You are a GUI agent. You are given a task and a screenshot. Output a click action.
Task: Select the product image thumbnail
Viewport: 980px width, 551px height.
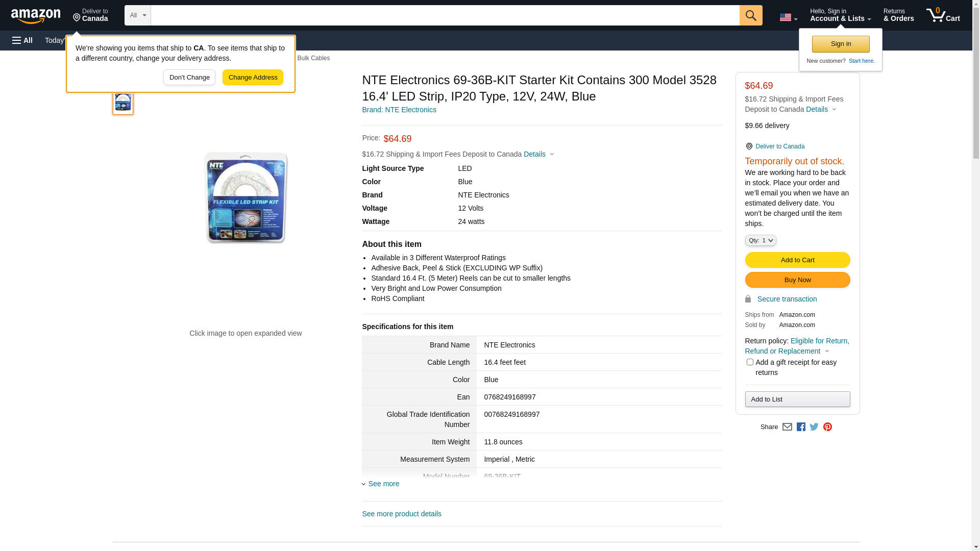coord(123,103)
